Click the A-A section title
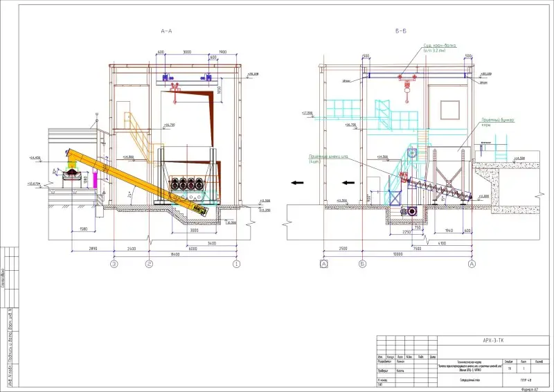Viewport: 554px width, 392px height. [x=166, y=32]
